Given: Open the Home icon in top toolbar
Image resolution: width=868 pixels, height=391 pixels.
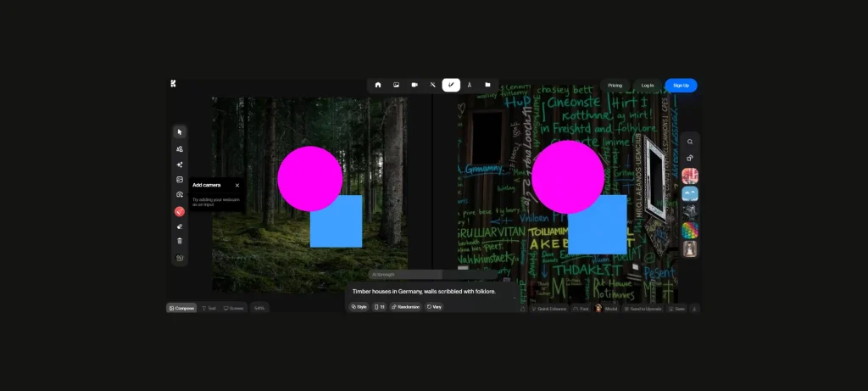Looking at the screenshot, I should (378, 85).
